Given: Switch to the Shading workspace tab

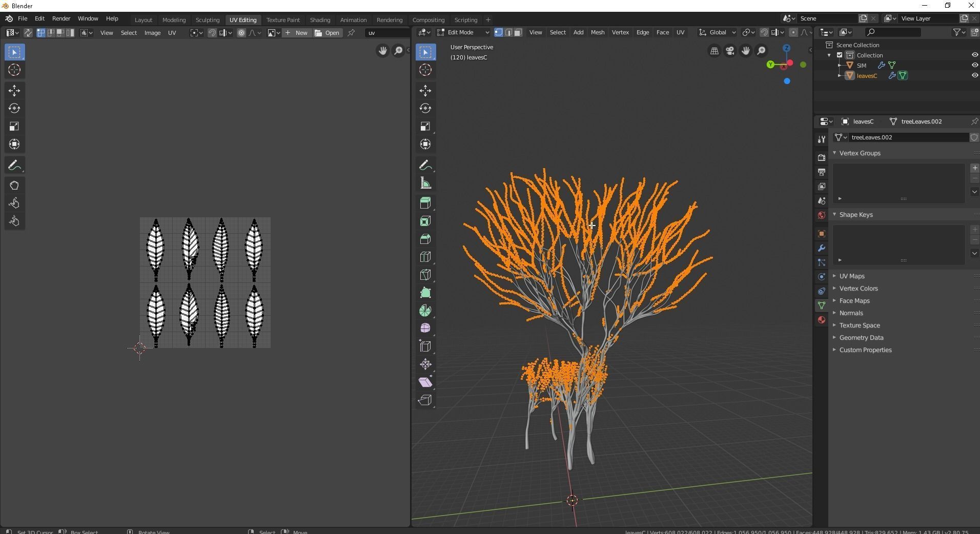Looking at the screenshot, I should (x=320, y=20).
